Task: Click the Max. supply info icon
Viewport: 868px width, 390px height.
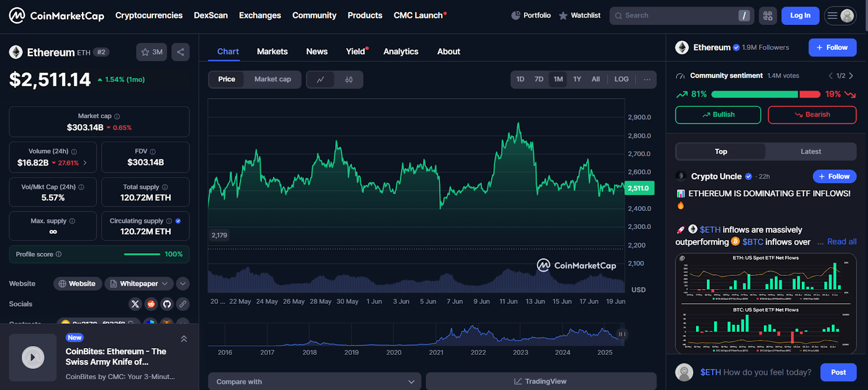Action: click(72, 221)
